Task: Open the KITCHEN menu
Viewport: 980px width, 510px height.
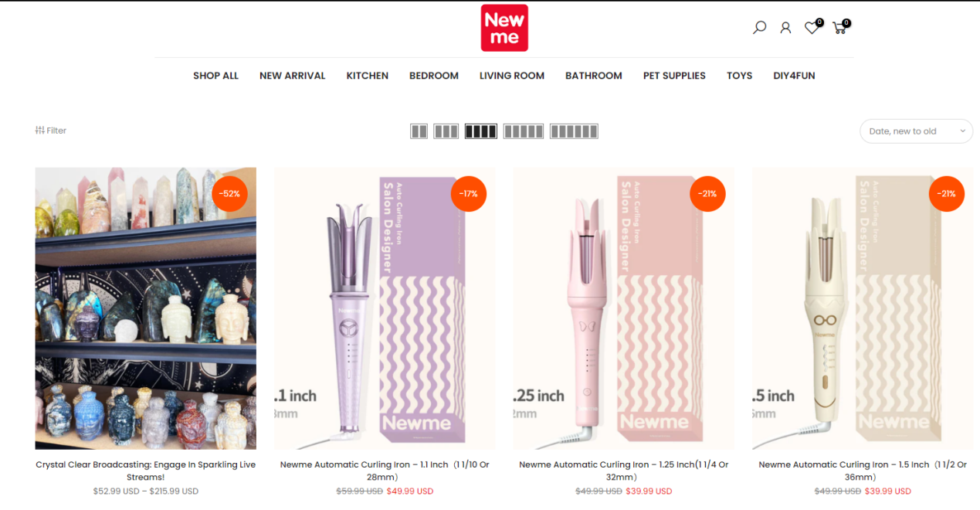Action: pyautogui.click(x=368, y=76)
